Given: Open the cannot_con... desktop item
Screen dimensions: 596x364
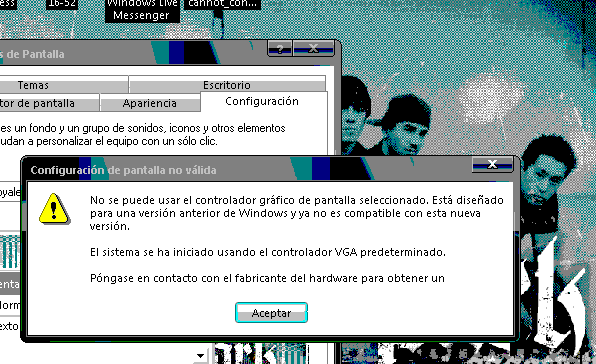Looking at the screenshot, I should [222, 4].
